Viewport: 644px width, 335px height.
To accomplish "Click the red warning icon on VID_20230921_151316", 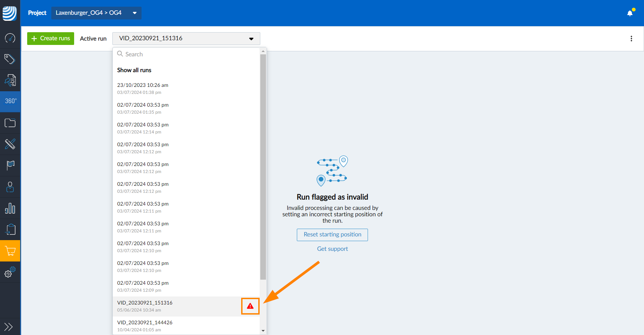I will click(x=250, y=306).
